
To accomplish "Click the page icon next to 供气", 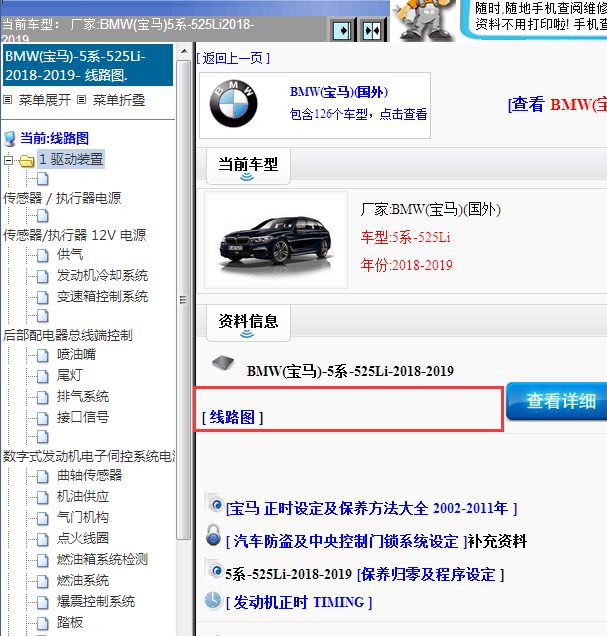I will pyautogui.click(x=43, y=255).
